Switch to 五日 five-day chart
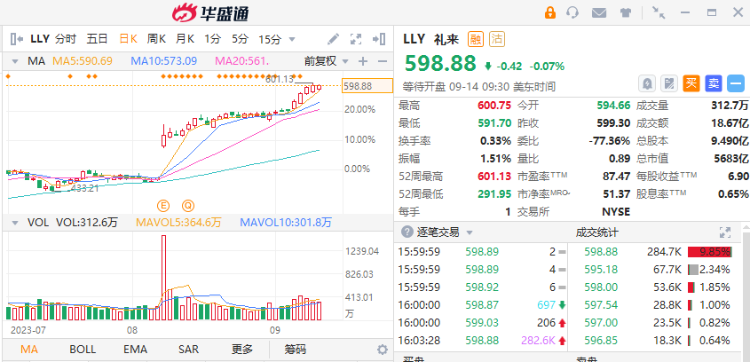The width and height of the screenshot is (750, 362). tap(97, 39)
